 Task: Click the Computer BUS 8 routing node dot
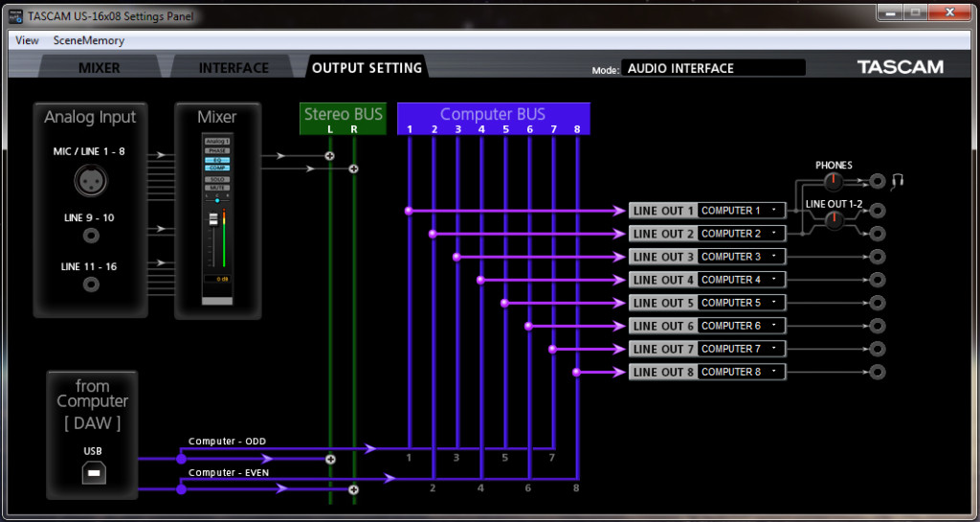575,373
